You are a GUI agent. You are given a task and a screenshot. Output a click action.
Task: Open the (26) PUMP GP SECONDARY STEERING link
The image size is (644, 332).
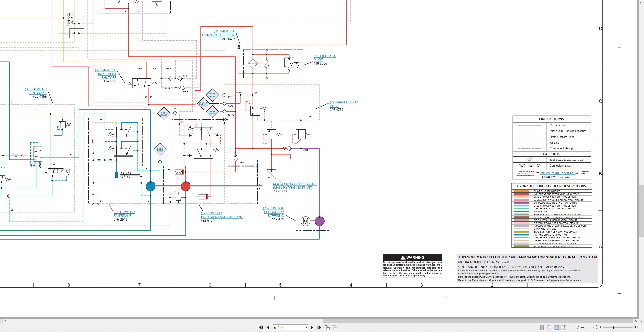click(273, 212)
